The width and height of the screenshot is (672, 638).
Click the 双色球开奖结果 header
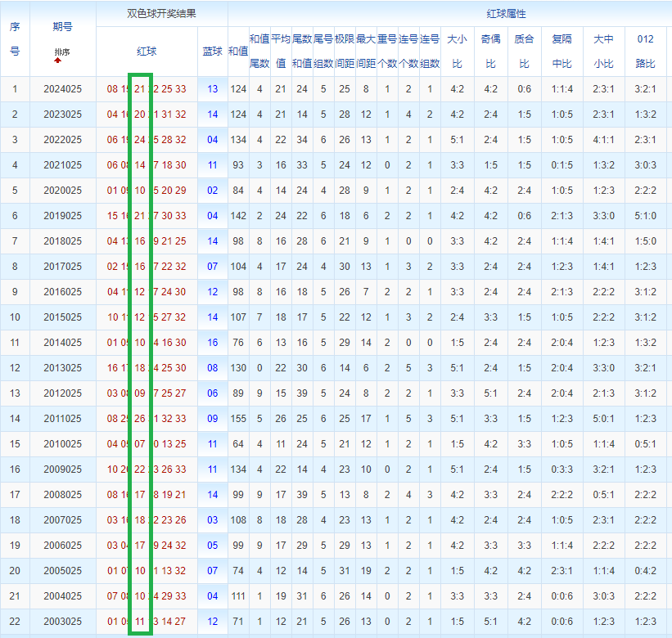click(161, 14)
